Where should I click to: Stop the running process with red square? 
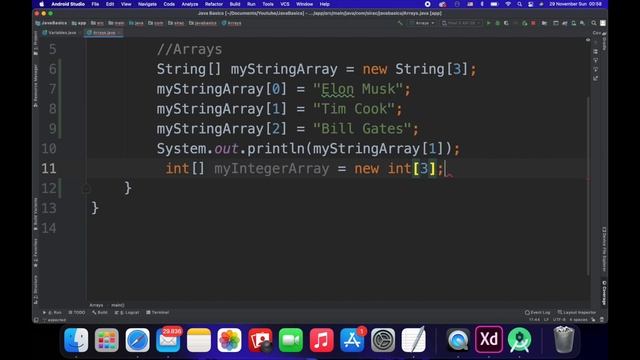533,23
